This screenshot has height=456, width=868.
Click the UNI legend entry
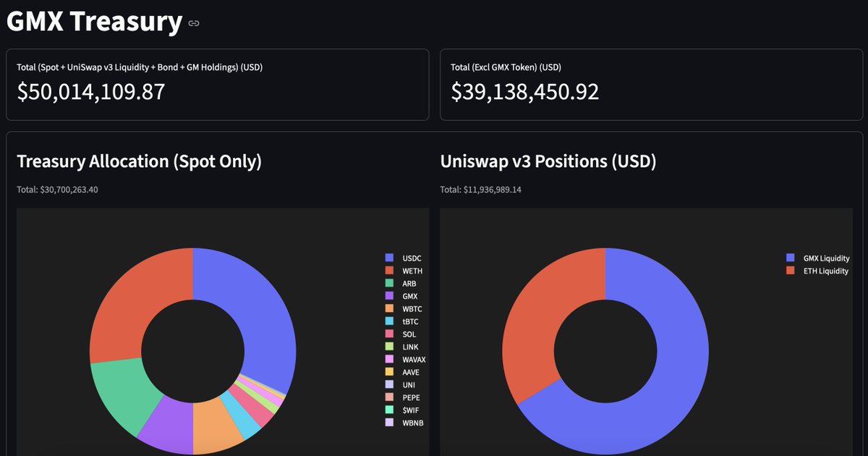pos(401,385)
